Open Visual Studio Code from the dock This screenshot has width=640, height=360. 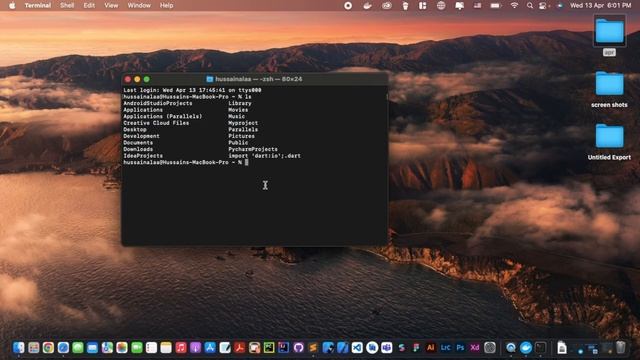(357, 348)
